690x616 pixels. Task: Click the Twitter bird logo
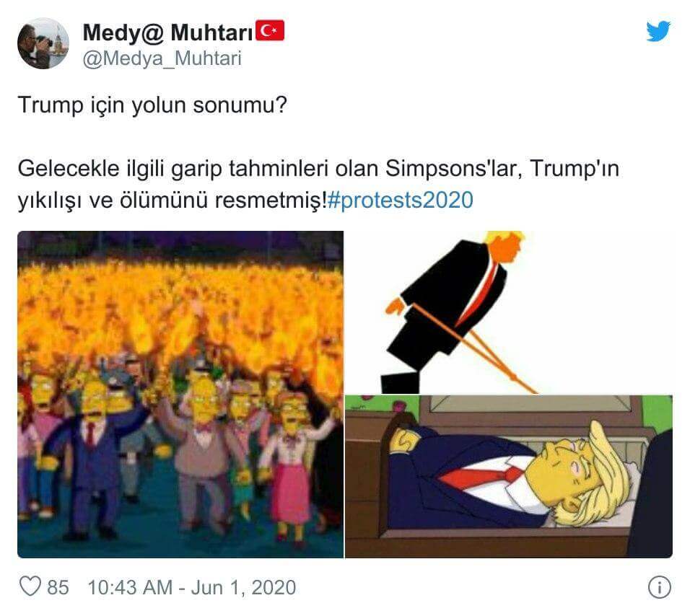coord(658,31)
